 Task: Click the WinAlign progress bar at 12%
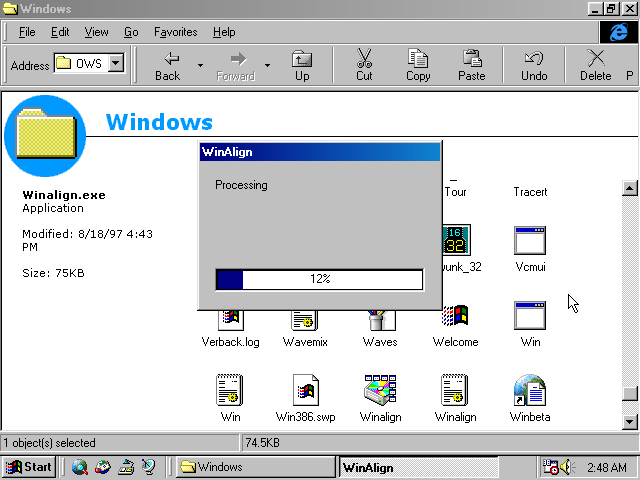pos(320,279)
